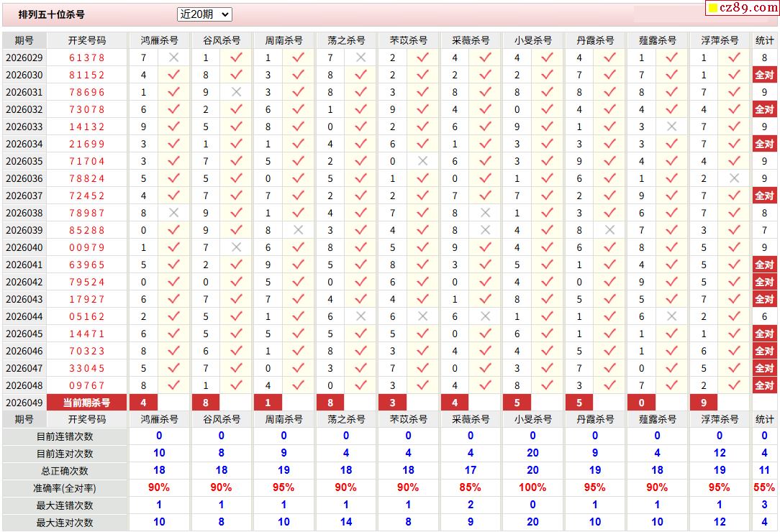
Task: Click the gray X mark for 丹霞杀号 in row 2026039
Action: [x=610, y=230]
